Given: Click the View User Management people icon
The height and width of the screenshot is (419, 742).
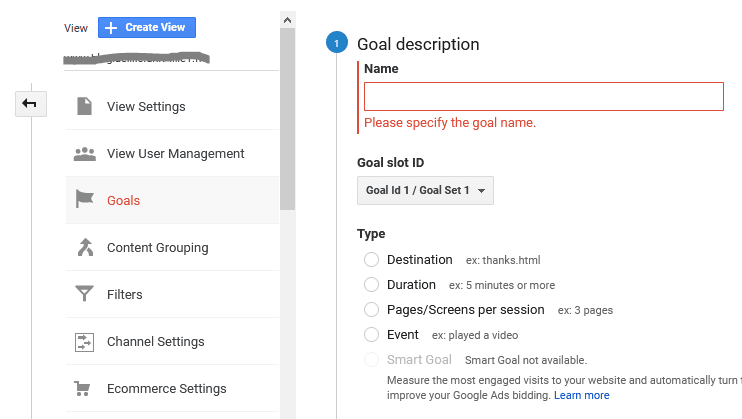Looking at the screenshot, I should [x=84, y=154].
